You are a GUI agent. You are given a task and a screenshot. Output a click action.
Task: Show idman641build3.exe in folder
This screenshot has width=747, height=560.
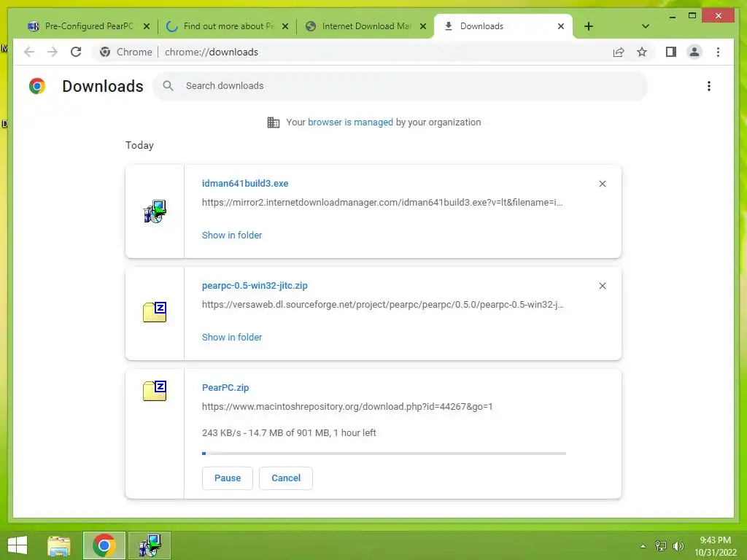pos(231,236)
